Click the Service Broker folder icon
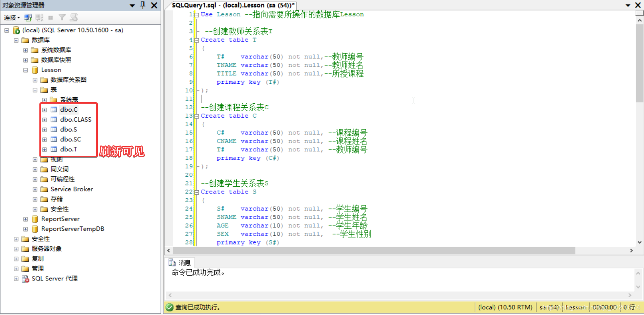This screenshot has width=644, height=315. point(44,189)
